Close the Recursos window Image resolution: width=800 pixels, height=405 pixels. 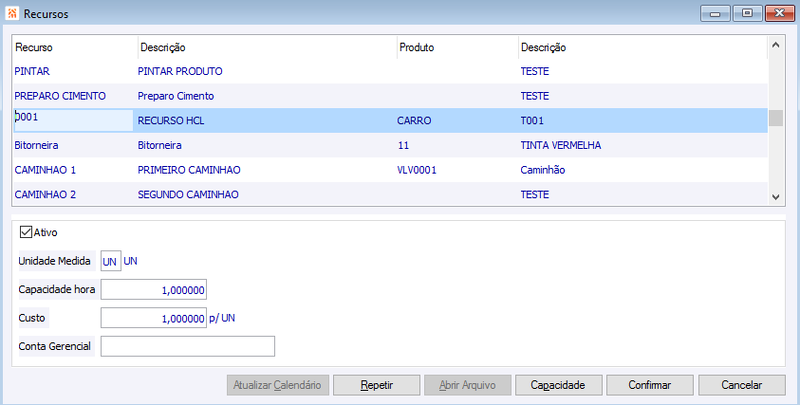click(780, 13)
